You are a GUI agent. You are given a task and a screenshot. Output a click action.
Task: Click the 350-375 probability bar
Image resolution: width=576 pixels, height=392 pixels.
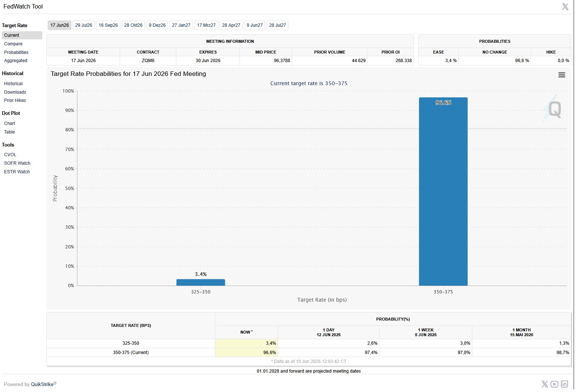pyautogui.click(x=443, y=192)
